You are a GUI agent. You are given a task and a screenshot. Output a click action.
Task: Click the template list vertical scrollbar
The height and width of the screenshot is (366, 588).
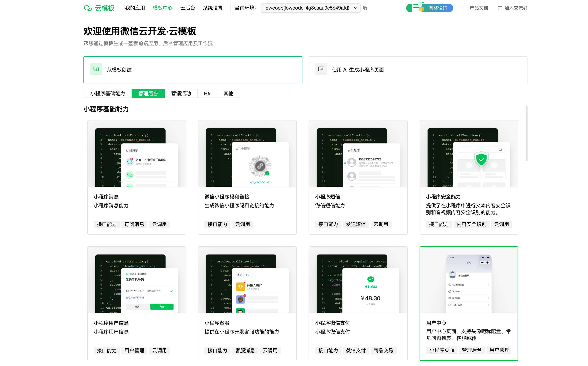(x=527, y=133)
